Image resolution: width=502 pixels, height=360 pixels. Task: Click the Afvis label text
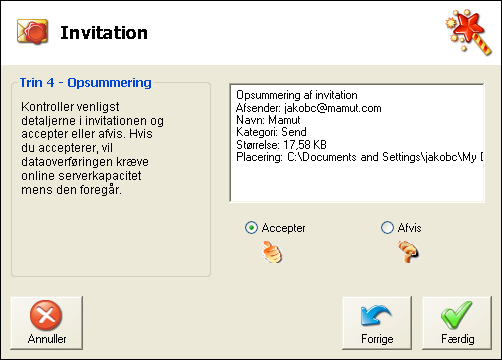click(x=409, y=228)
